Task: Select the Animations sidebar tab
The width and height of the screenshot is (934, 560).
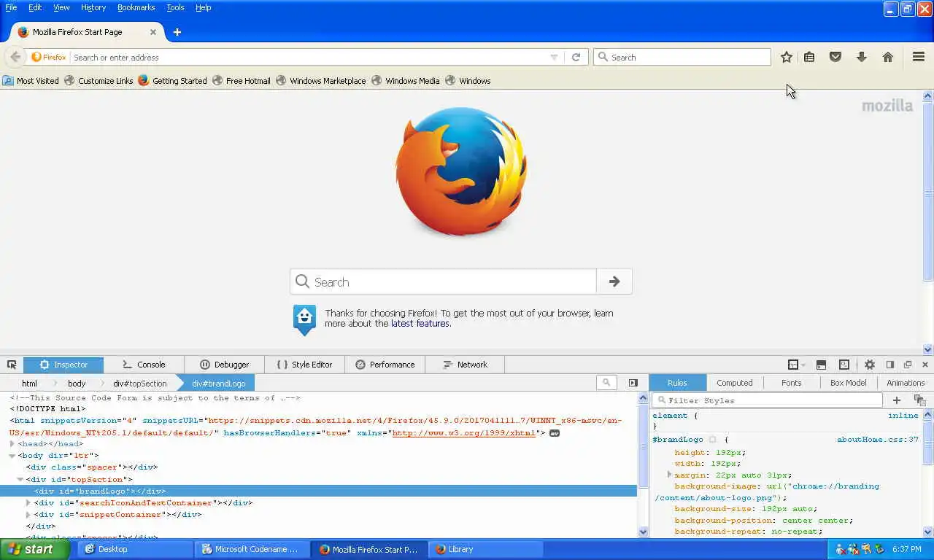Action: tap(906, 383)
